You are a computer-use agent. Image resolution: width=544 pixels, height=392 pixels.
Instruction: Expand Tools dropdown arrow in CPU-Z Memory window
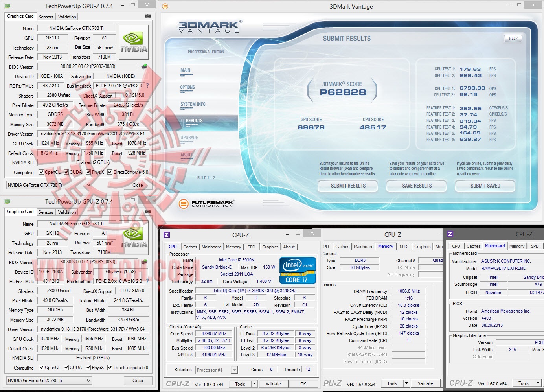pos(406,383)
